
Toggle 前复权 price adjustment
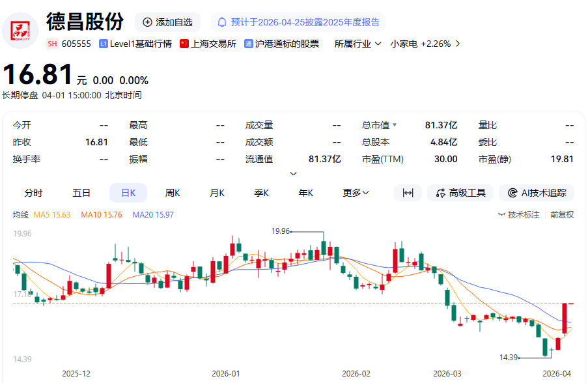pos(562,214)
